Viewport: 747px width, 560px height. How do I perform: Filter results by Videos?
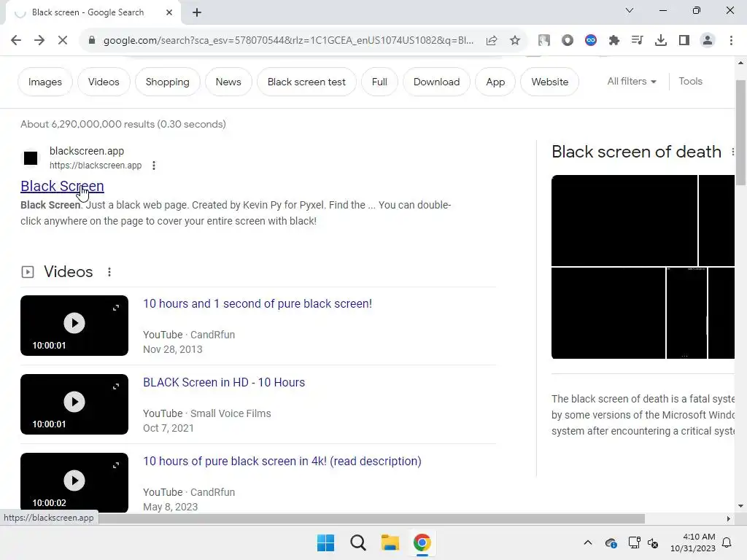[104, 82]
